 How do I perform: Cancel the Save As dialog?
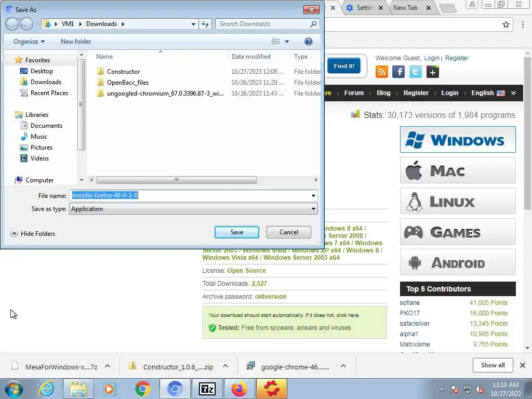coord(289,232)
